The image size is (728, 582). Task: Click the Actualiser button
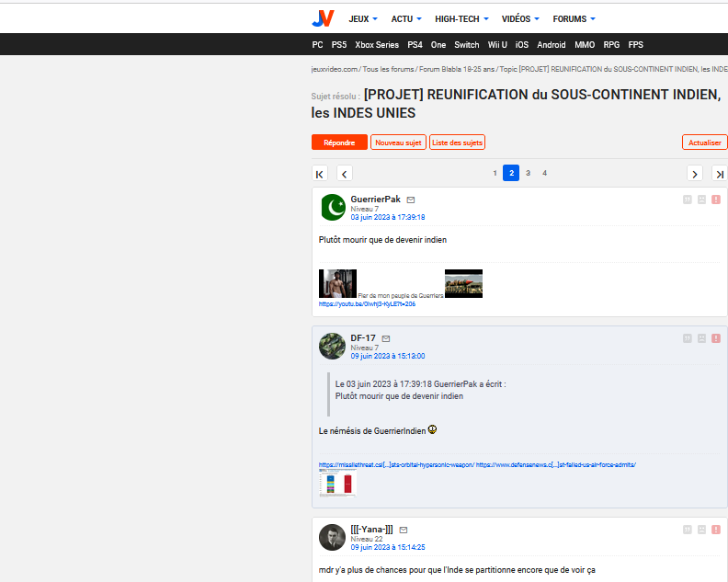(x=704, y=143)
